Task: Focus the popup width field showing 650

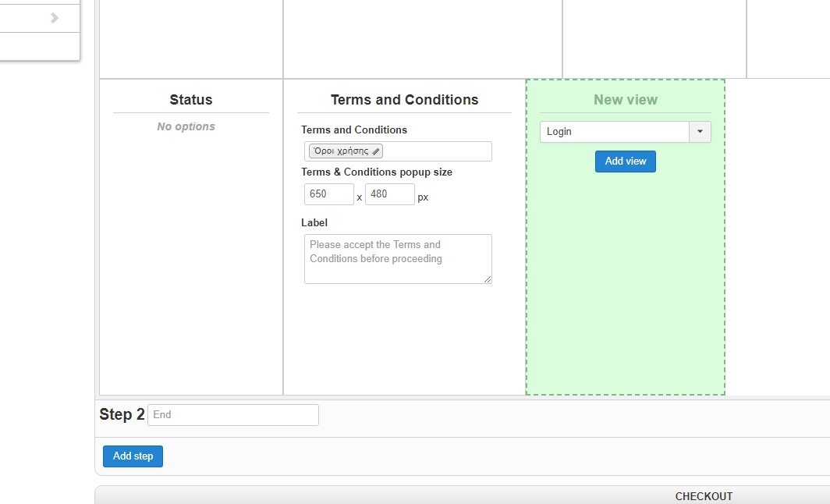Action: click(x=328, y=194)
